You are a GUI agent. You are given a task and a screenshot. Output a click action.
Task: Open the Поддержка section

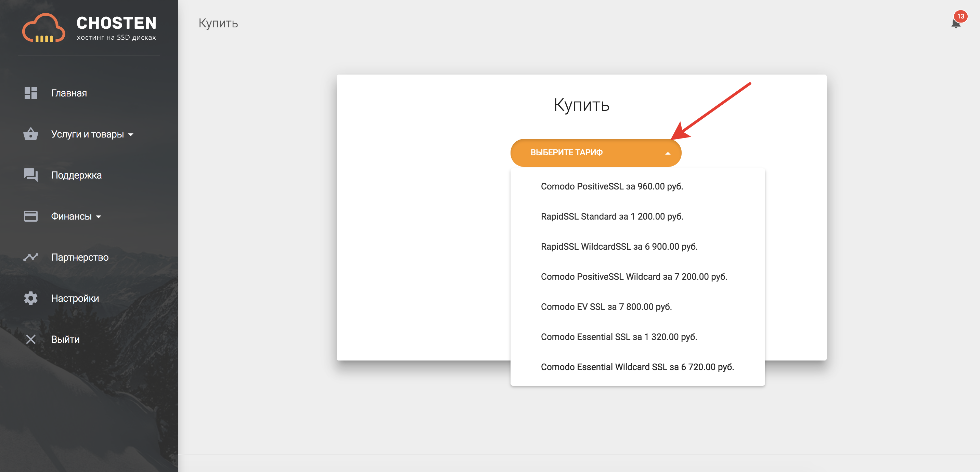click(x=76, y=175)
